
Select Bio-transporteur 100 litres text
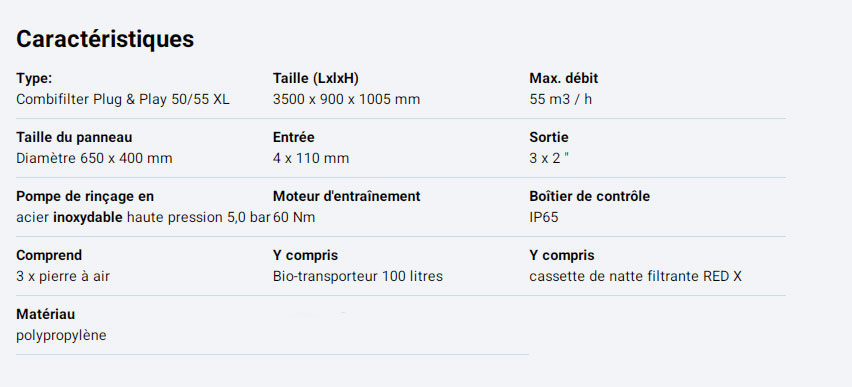point(358,277)
